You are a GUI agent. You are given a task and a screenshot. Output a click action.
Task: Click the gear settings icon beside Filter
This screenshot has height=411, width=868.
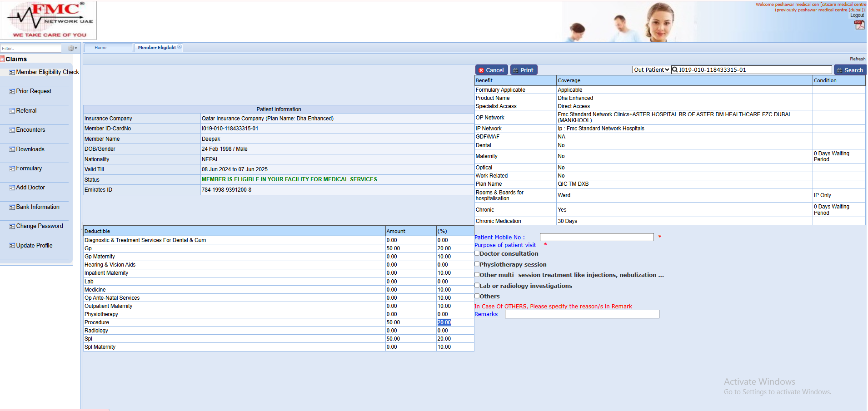point(71,48)
